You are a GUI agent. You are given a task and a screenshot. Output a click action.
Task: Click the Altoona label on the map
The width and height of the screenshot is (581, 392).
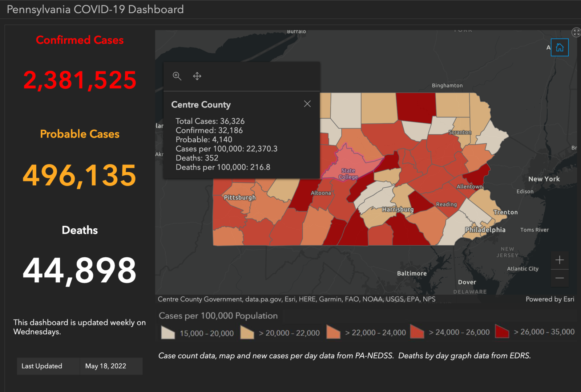click(321, 193)
